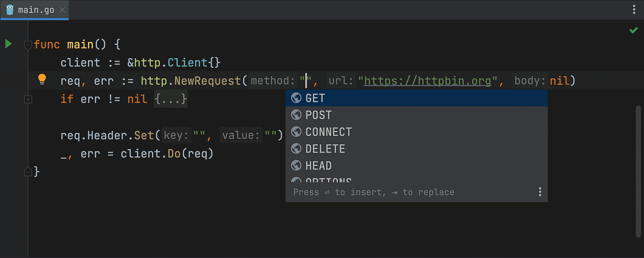The image size is (644, 258).
Task: Click the closing brace fold marker
Action: pyautogui.click(x=28, y=172)
